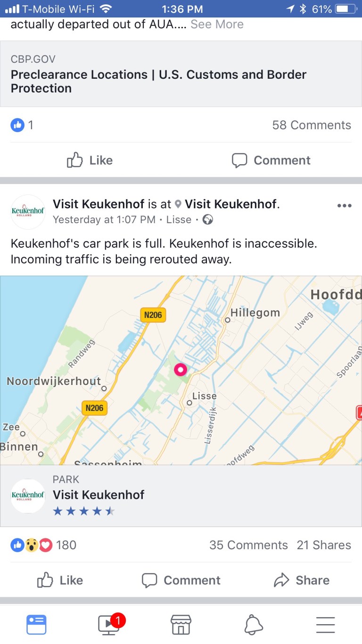Open the 58 Comments thread

coord(312,125)
